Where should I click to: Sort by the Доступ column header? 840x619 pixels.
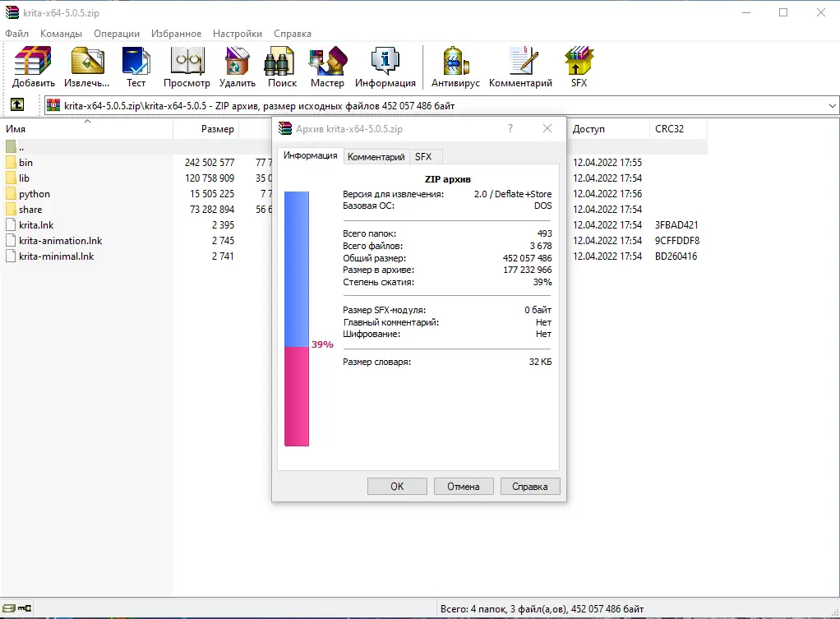[608, 128]
